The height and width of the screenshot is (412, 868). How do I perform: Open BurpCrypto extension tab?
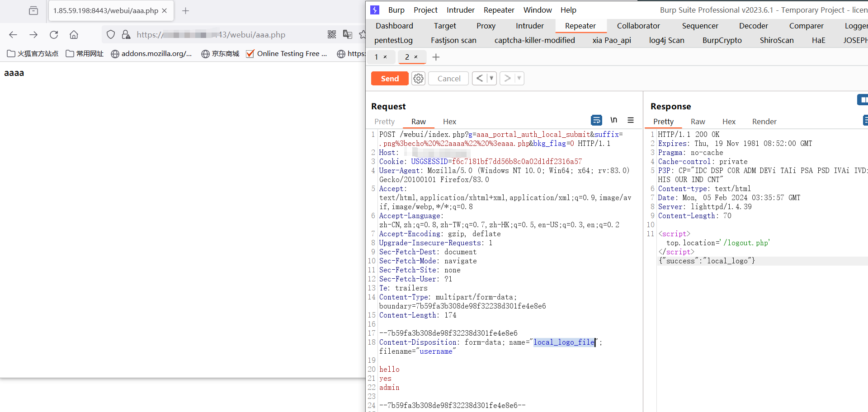722,40
